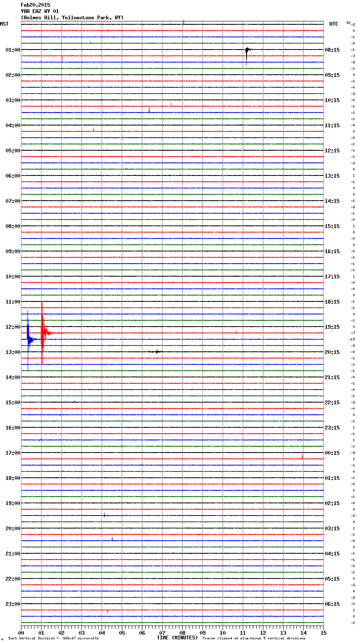Image resolution: width=357 pixels, height=644 pixels.
Task: Select the 03:00 MST row label
Action: (13, 100)
